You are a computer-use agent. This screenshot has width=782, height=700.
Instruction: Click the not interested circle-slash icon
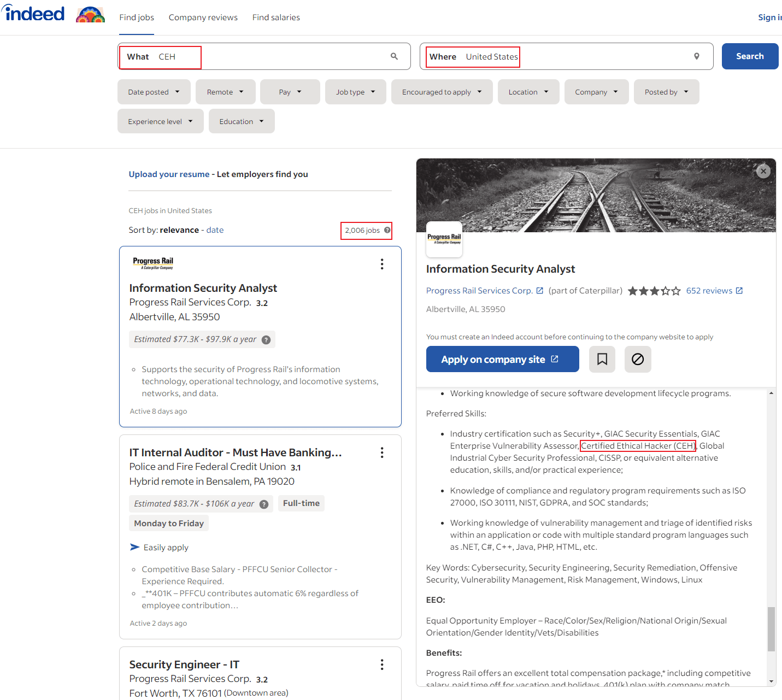[638, 359]
